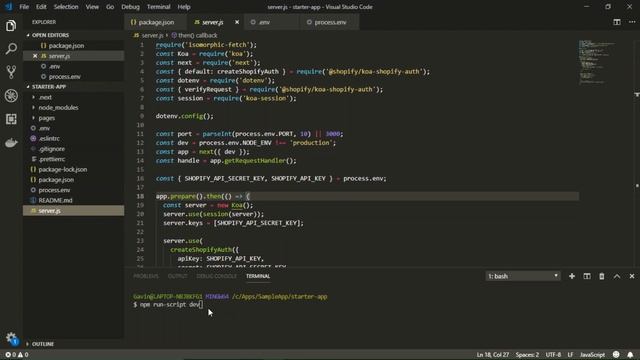Switch to the Debug Console panel tab
Screen dimensions: 640x360
pos(216,276)
